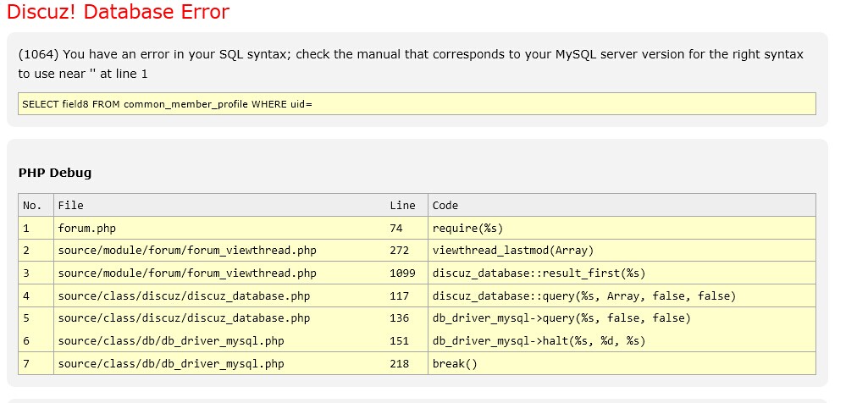Click the "PHP Debug" section heading
The height and width of the screenshot is (403, 868).
(x=55, y=173)
